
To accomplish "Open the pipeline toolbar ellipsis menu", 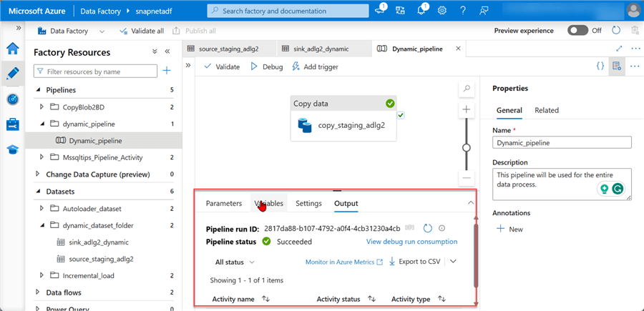I will [635, 66].
